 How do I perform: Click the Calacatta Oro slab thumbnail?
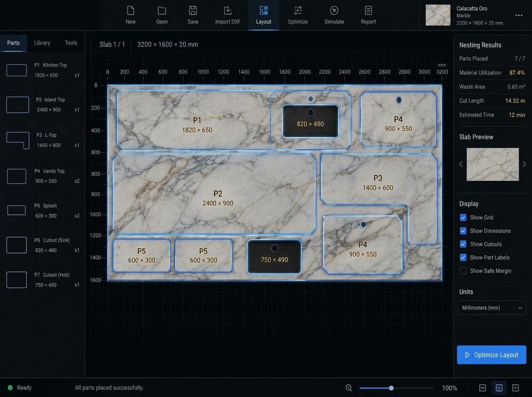[438, 15]
